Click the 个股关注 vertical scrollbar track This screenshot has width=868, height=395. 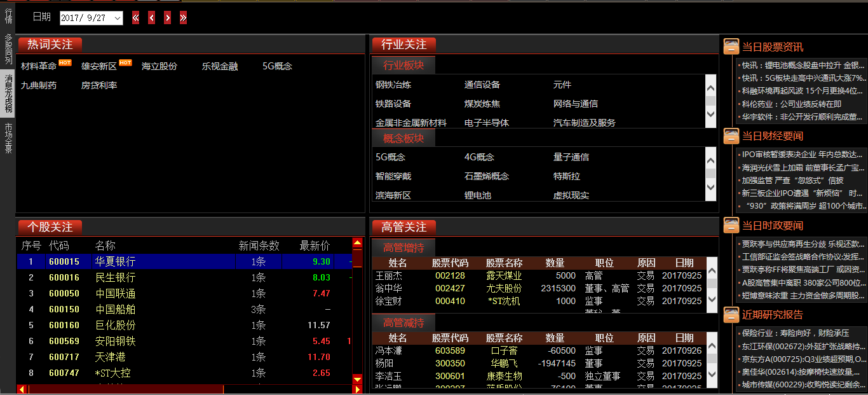[357, 318]
